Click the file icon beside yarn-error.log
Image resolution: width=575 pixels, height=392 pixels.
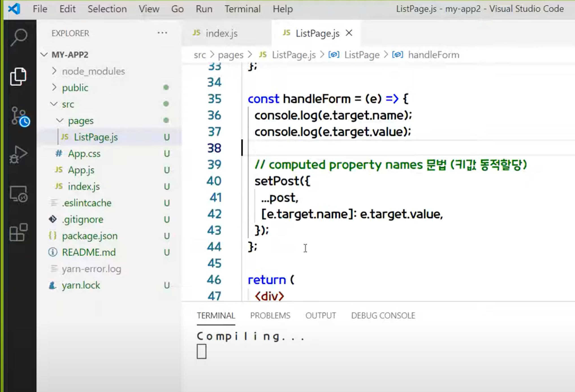click(53, 269)
